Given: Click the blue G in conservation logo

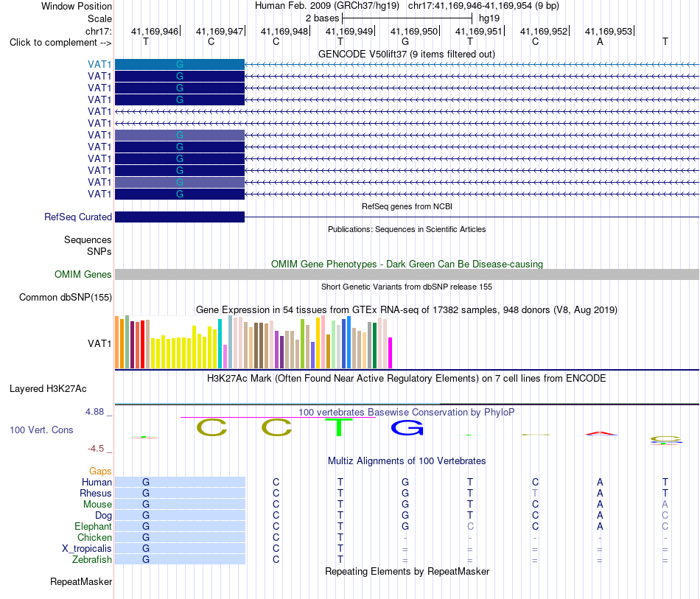Looking at the screenshot, I should pyautogui.click(x=407, y=428).
